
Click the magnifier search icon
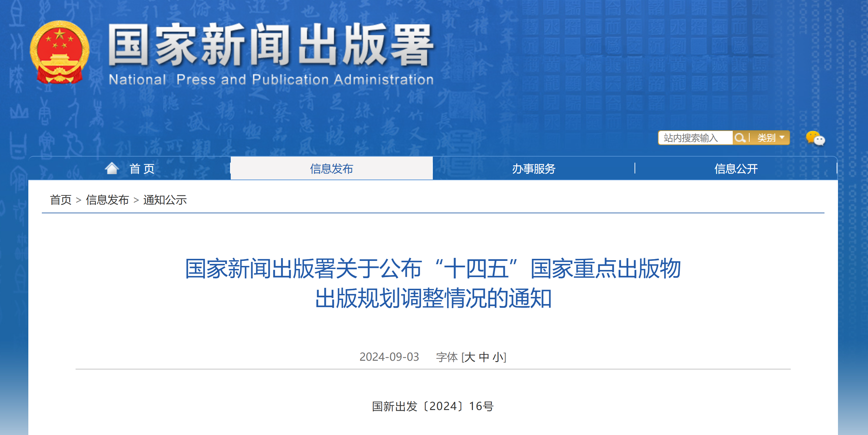click(740, 138)
